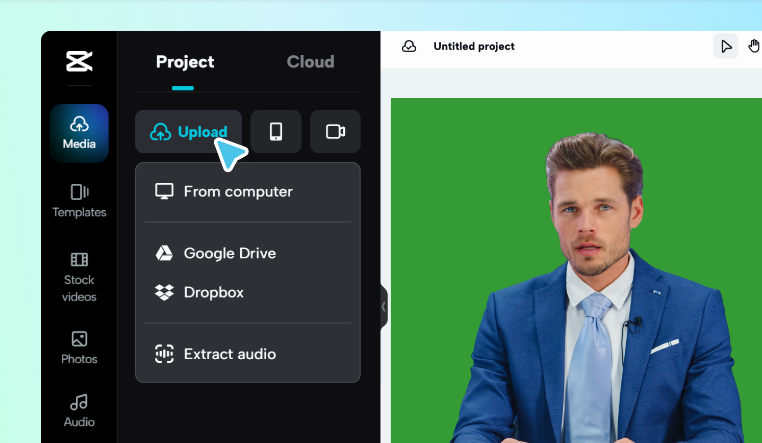Open the Stock videos library
Image resolution: width=762 pixels, height=443 pixels.
pyautogui.click(x=79, y=275)
